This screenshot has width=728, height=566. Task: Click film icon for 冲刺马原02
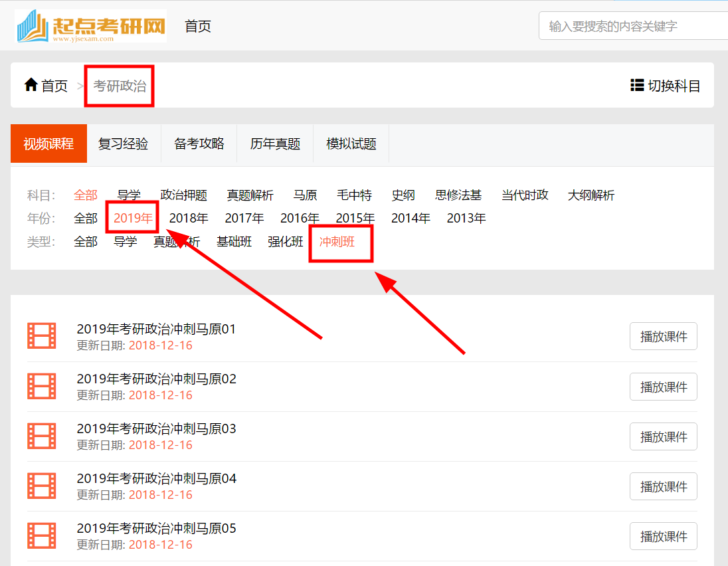pyautogui.click(x=42, y=386)
